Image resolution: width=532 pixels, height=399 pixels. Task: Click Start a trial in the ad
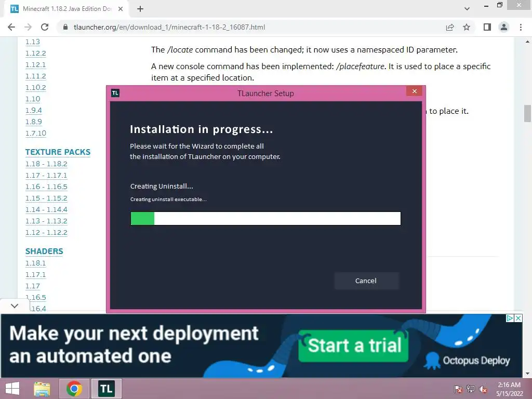(353, 345)
